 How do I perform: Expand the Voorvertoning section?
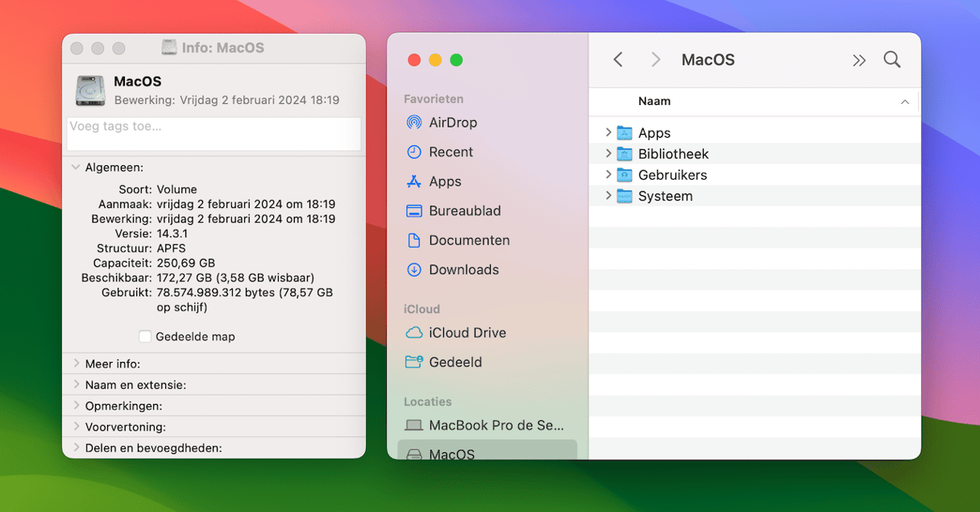point(76,427)
